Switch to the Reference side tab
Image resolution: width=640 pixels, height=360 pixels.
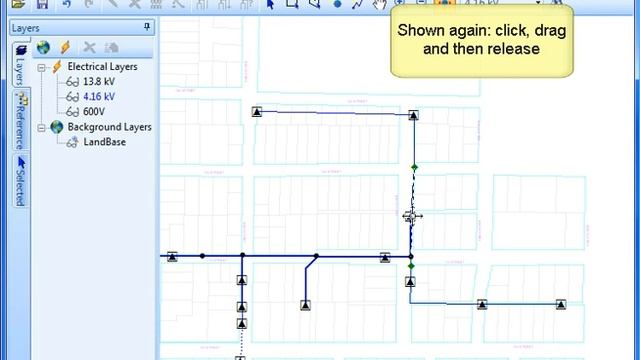coord(21,120)
